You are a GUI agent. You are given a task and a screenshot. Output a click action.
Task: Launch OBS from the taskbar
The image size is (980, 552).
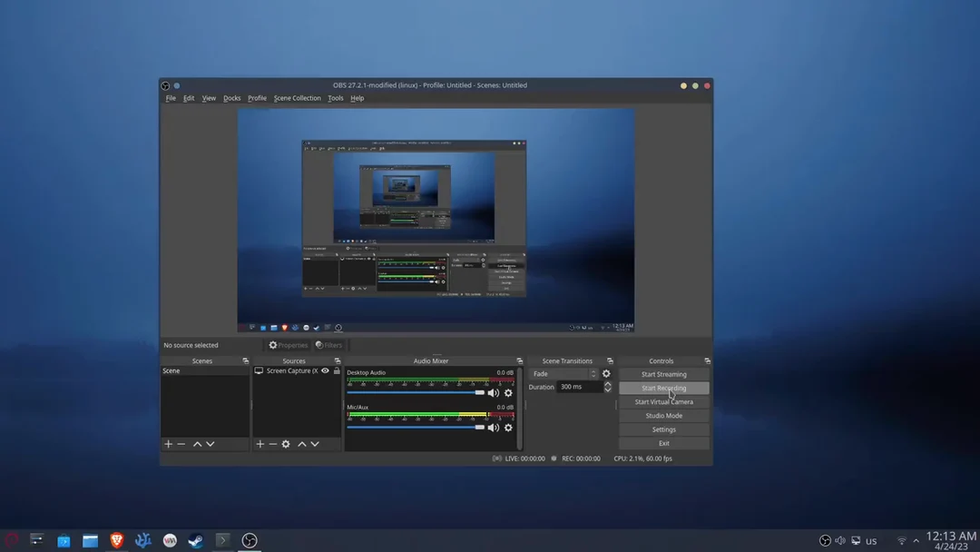[x=249, y=540]
